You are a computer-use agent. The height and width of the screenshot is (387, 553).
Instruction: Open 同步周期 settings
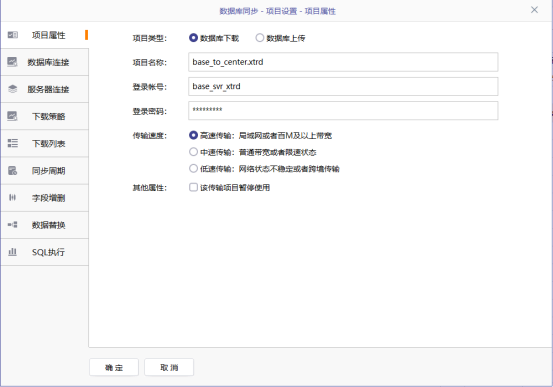pyautogui.click(x=44, y=171)
